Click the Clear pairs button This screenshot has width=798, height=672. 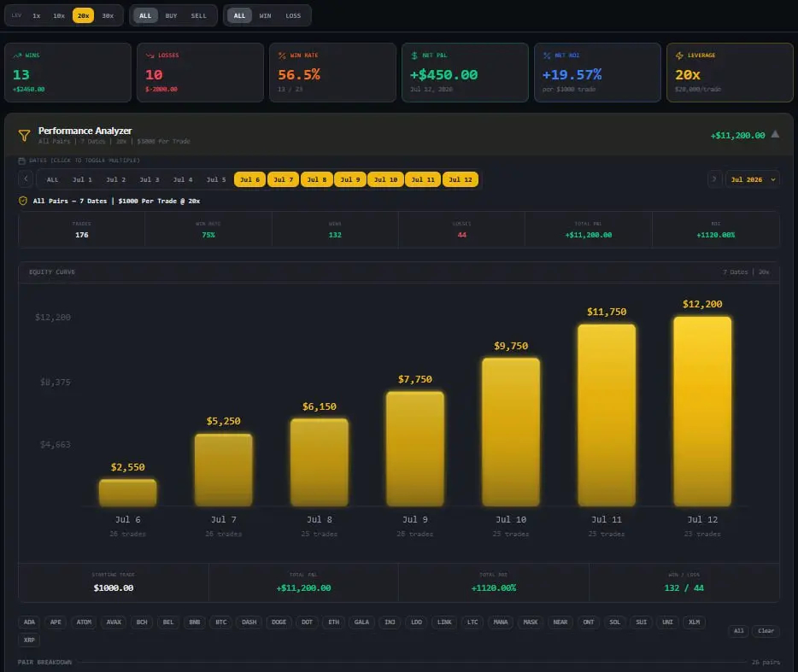point(766,631)
